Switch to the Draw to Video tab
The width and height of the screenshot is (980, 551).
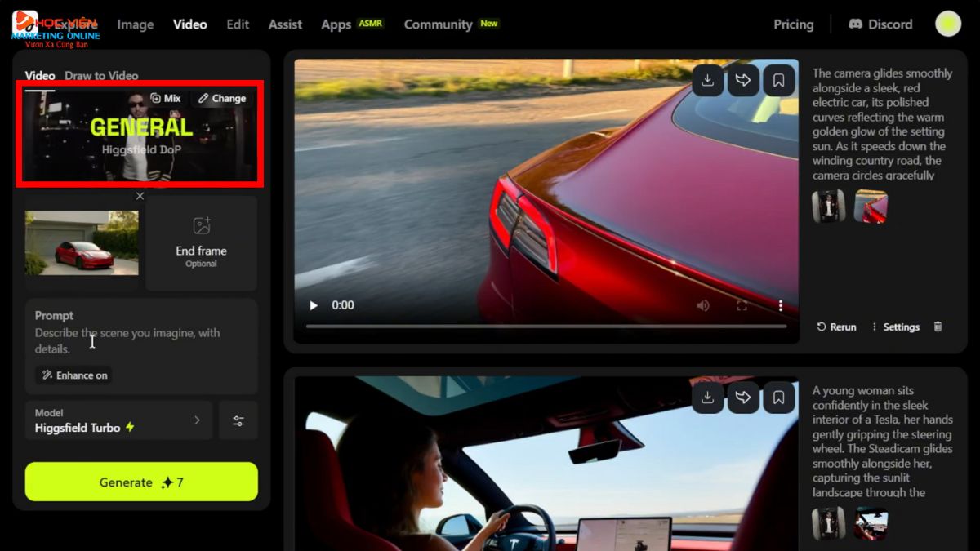tap(102, 74)
